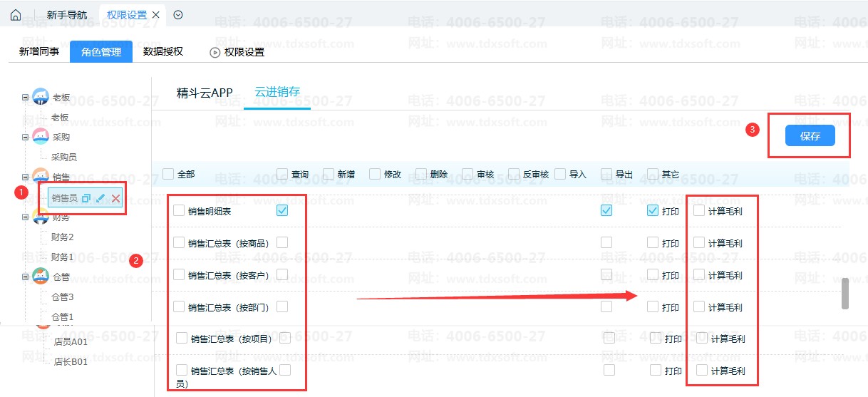Check the 销售汇总表（按部门）row-name checkbox

click(x=179, y=306)
